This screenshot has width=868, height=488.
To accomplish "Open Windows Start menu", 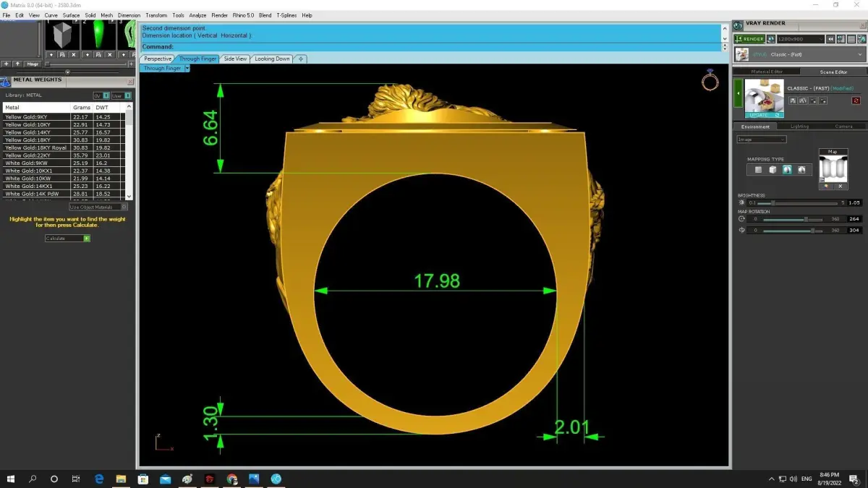I will click(x=11, y=479).
